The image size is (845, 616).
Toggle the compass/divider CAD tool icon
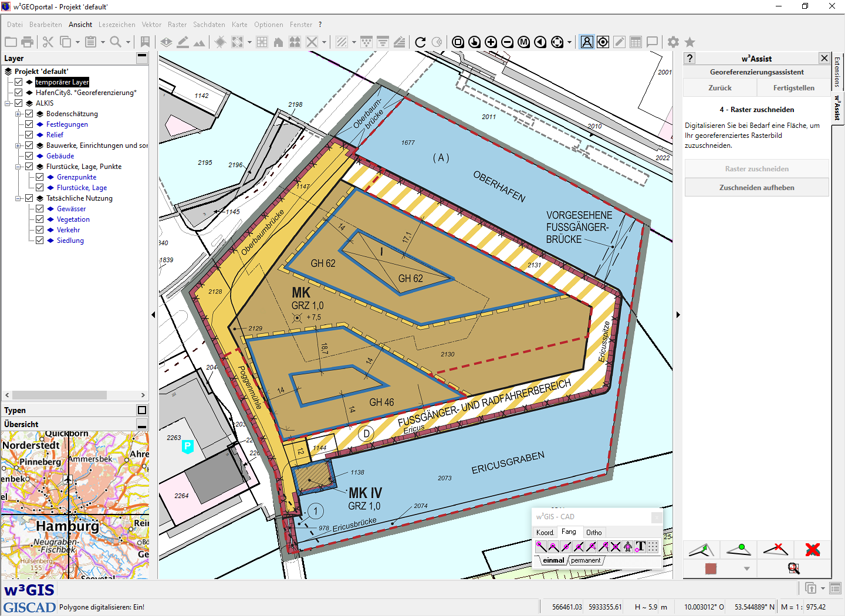click(x=587, y=42)
